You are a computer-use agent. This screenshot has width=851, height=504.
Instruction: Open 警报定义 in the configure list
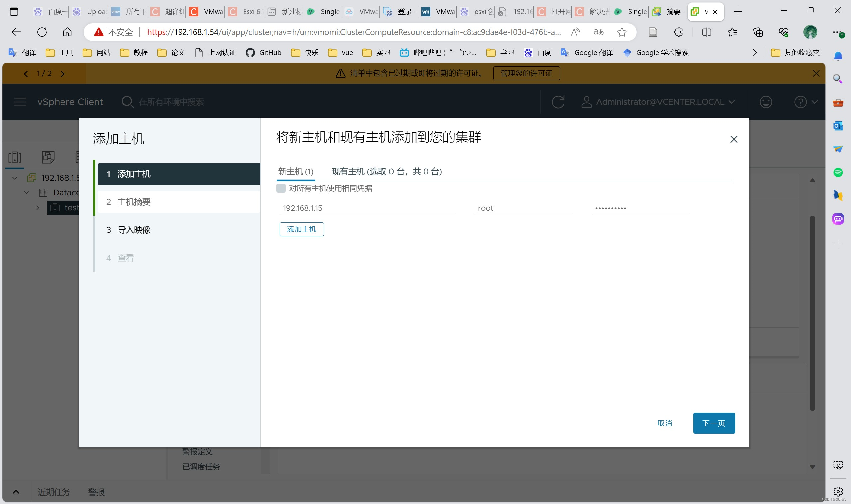coord(197,452)
